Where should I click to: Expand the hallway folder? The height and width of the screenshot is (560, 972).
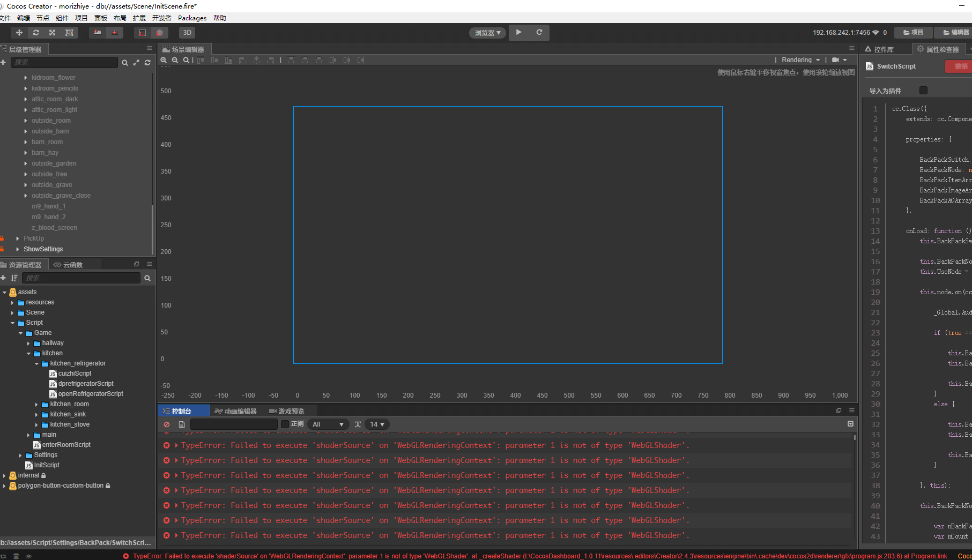[x=28, y=344]
